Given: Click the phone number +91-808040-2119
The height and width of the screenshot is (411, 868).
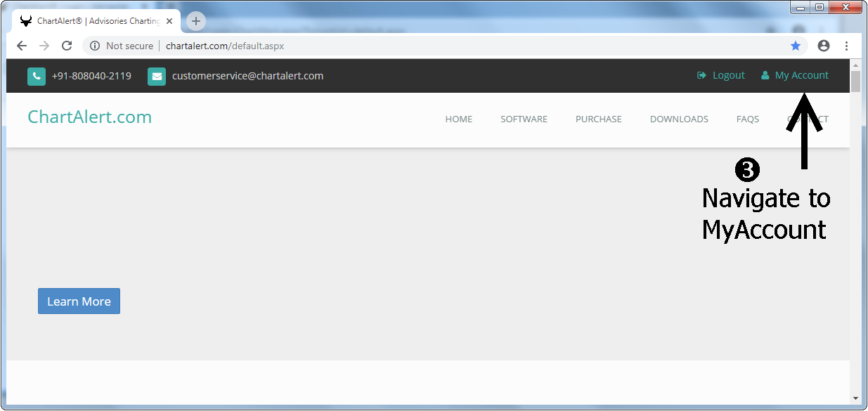Looking at the screenshot, I should click(x=91, y=76).
